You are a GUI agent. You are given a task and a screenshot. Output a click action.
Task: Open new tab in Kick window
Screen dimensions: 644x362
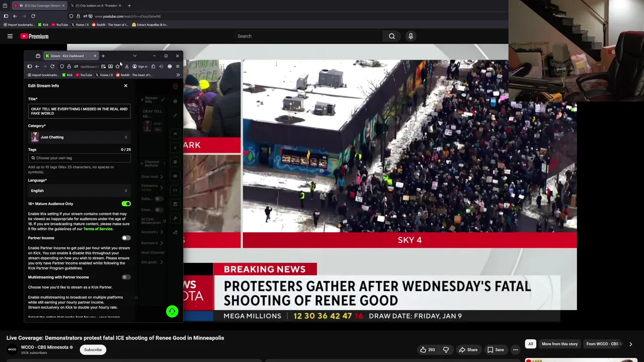pyautogui.click(x=103, y=56)
